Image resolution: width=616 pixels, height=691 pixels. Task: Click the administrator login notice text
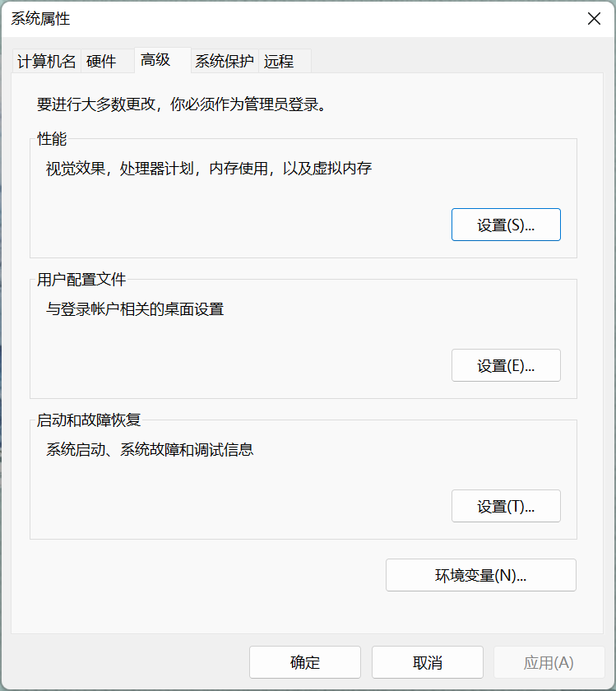pos(182,104)
